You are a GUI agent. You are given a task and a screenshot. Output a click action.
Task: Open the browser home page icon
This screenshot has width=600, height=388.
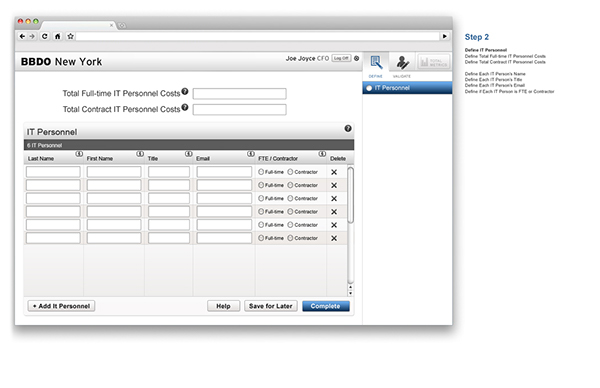click(x=57, y=36)
